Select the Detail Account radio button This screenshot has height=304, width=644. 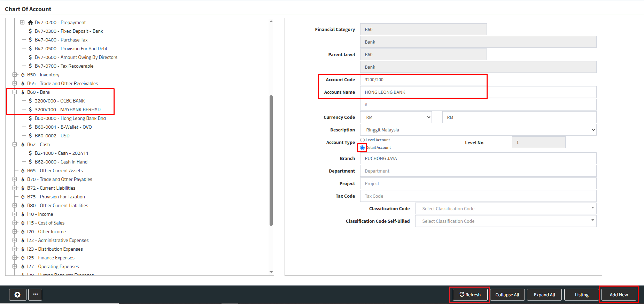point(362,147)
